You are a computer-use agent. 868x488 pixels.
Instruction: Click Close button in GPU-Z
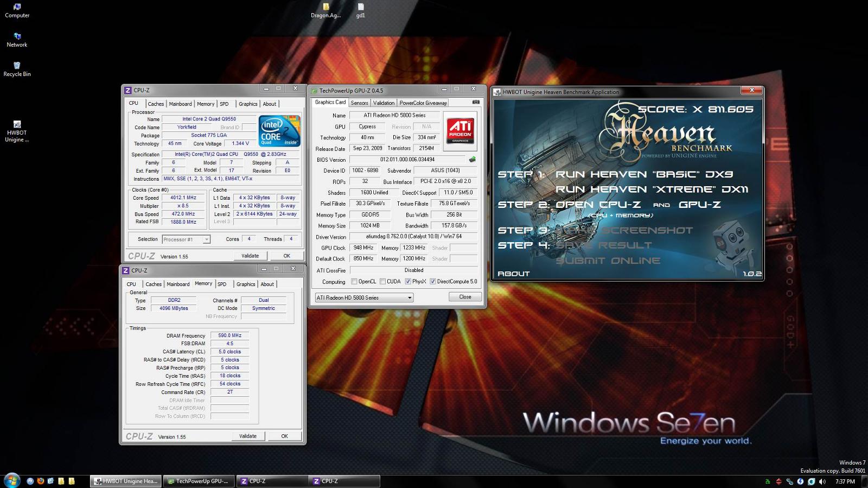click(465, 297)
